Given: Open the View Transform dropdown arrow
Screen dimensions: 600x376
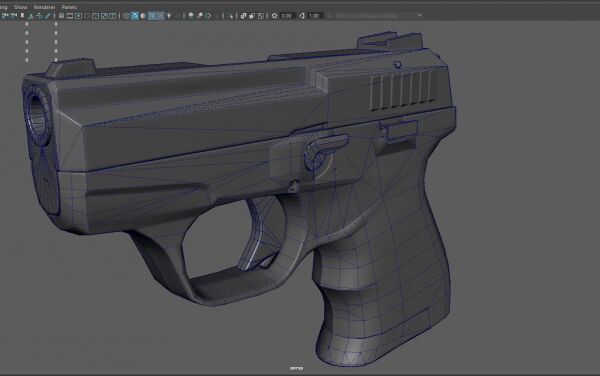Looking at the screenshot, I should click(420, 16).
